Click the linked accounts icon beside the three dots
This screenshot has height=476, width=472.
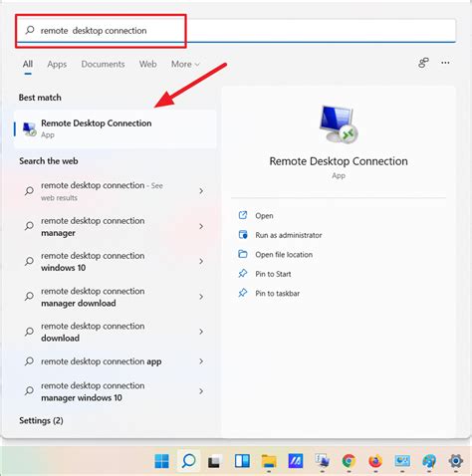[423, 63]
